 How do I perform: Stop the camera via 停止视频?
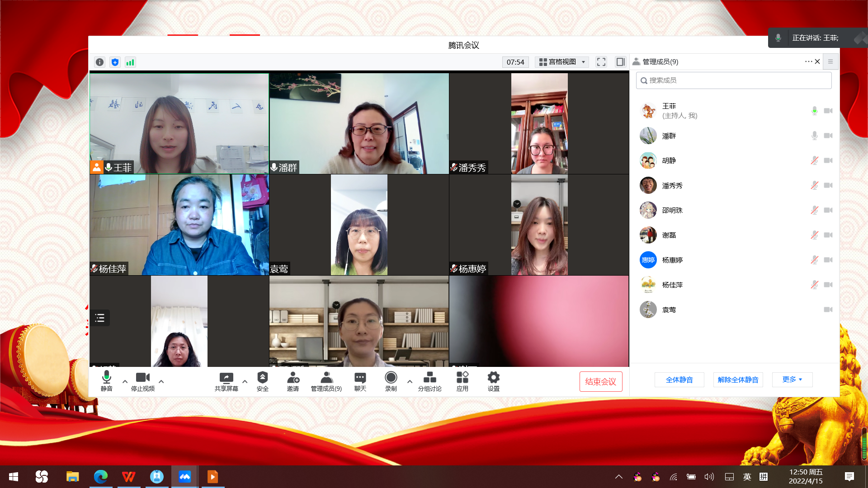point(142,381)
